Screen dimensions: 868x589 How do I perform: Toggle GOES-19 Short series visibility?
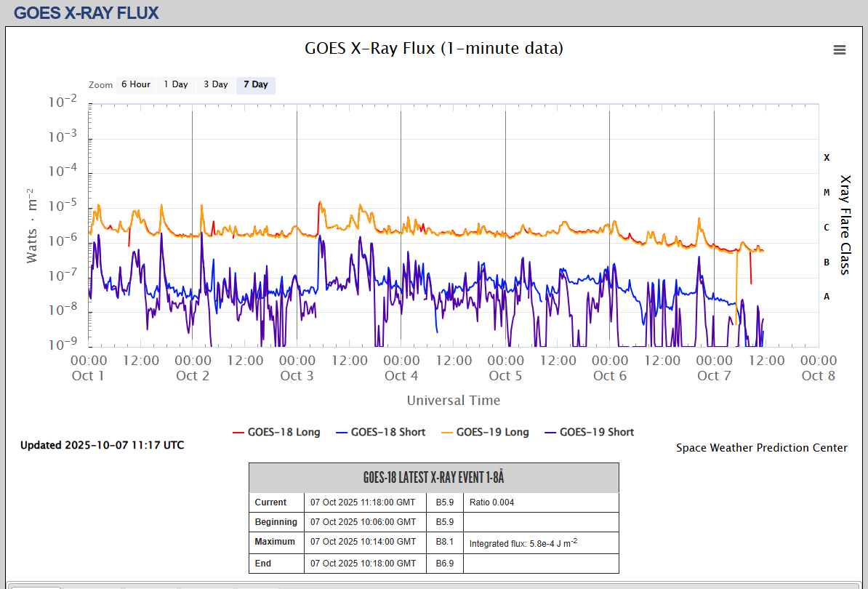pyautogui.click(x=597, y=432)
